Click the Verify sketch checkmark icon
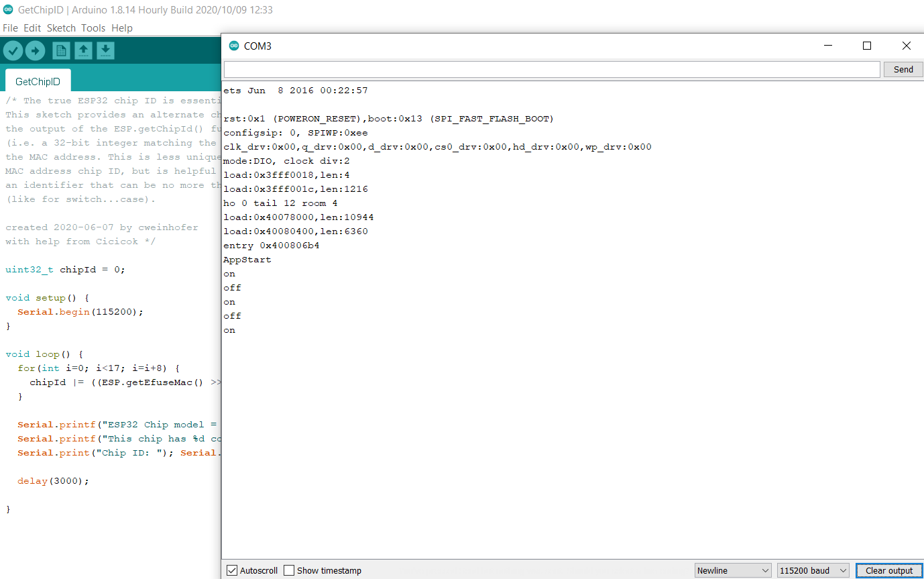The width and height of the screenshot is (924, 579). click(x=13, y=50)
